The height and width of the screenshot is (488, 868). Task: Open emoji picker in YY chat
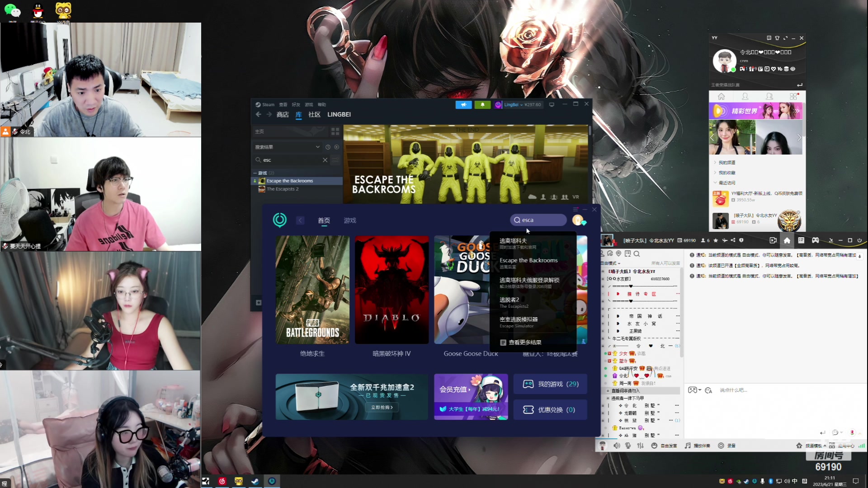pyautogui.click(x=708, y=390)
